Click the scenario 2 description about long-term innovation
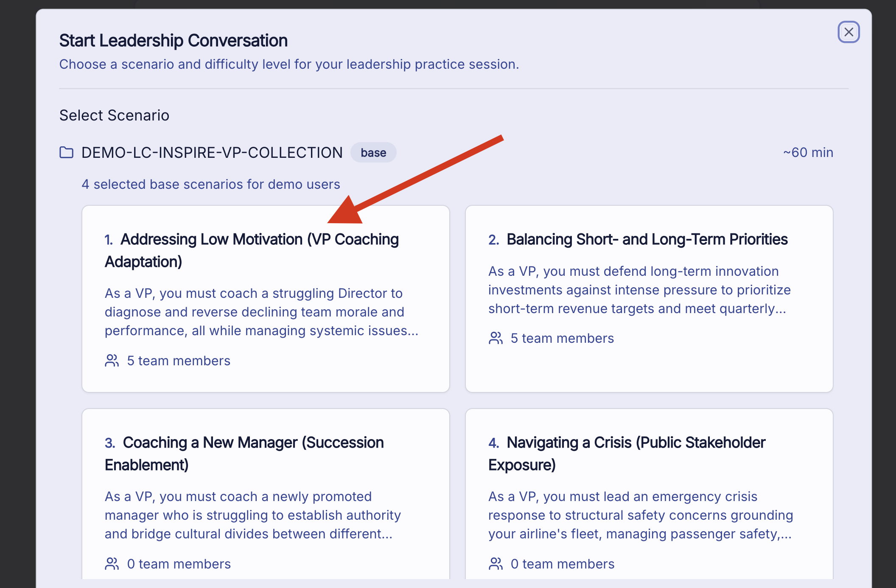The height and width of the screenshot is (588, 896). coord(639,290)
